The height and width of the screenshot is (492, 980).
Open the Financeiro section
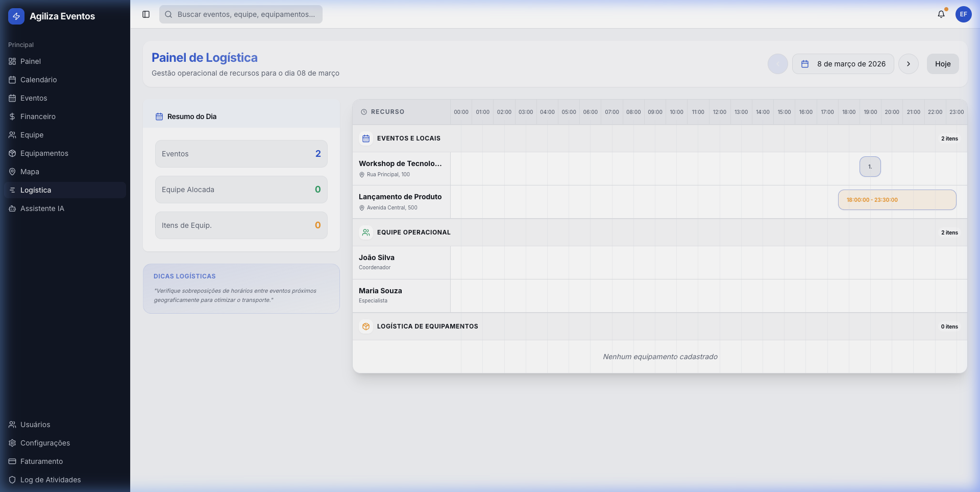[x=38, y=116]
